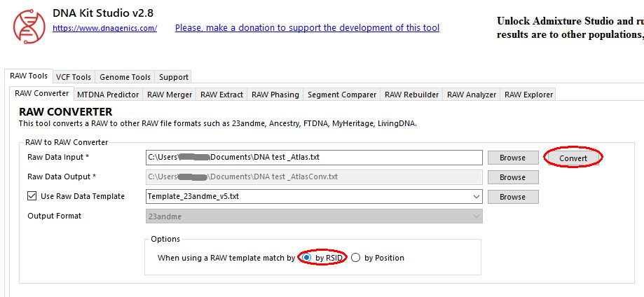Open the Genome Tools tab

[x=125, y=77]
